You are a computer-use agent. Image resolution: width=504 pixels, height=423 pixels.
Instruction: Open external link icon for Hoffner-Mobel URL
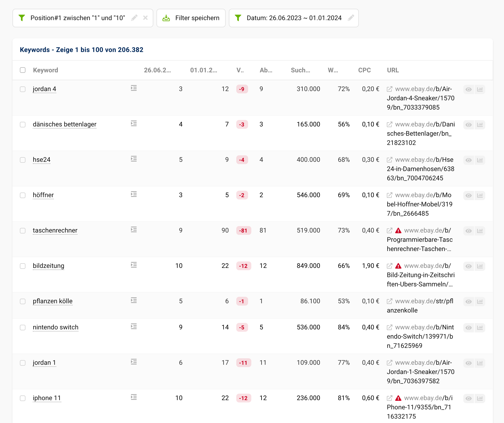(390, 195)
